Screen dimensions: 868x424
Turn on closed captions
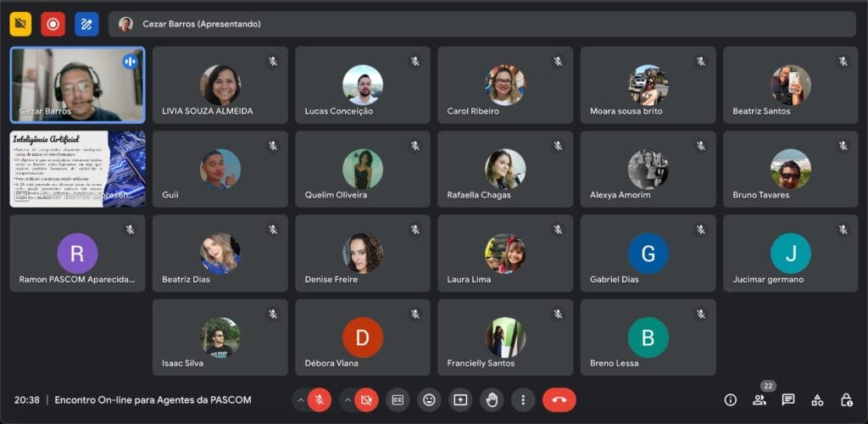[x=398, y=399]
